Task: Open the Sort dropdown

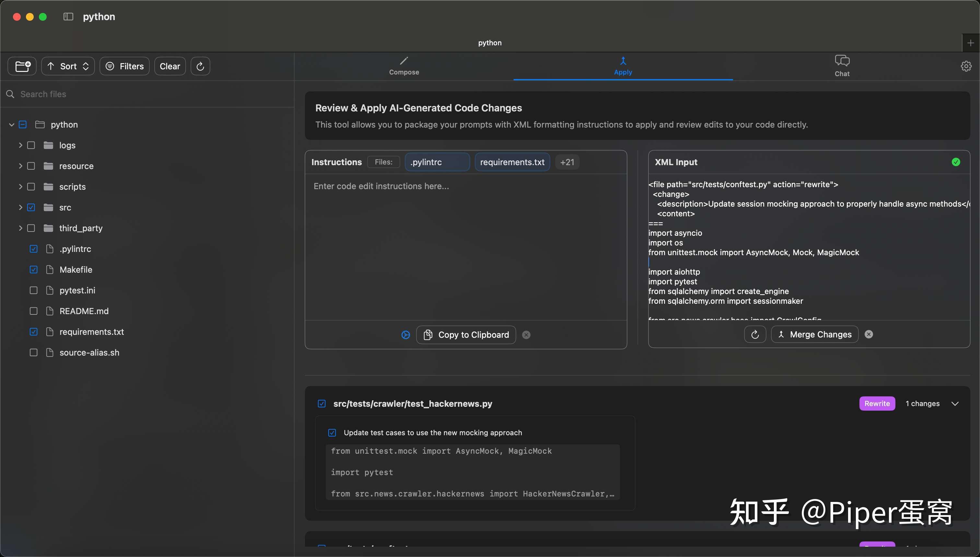Action: point(68,66)
